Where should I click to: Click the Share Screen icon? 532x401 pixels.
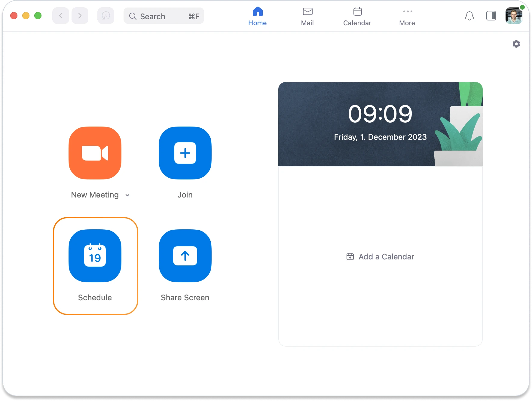tap(185, 256)
